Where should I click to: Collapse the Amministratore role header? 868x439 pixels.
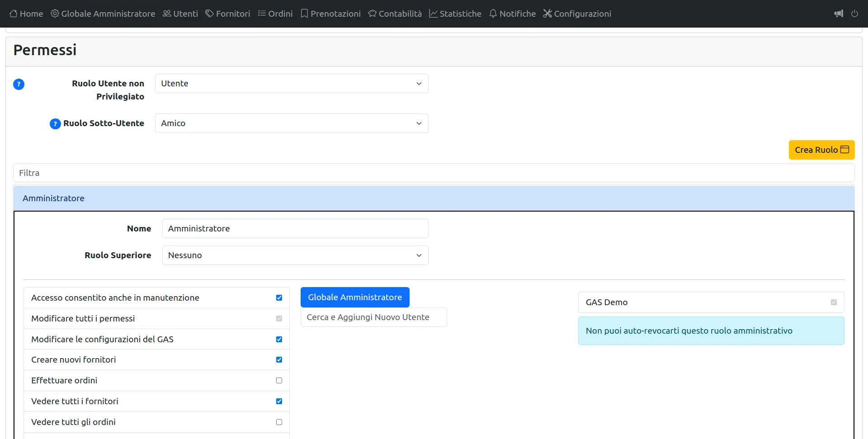[434, 198]
